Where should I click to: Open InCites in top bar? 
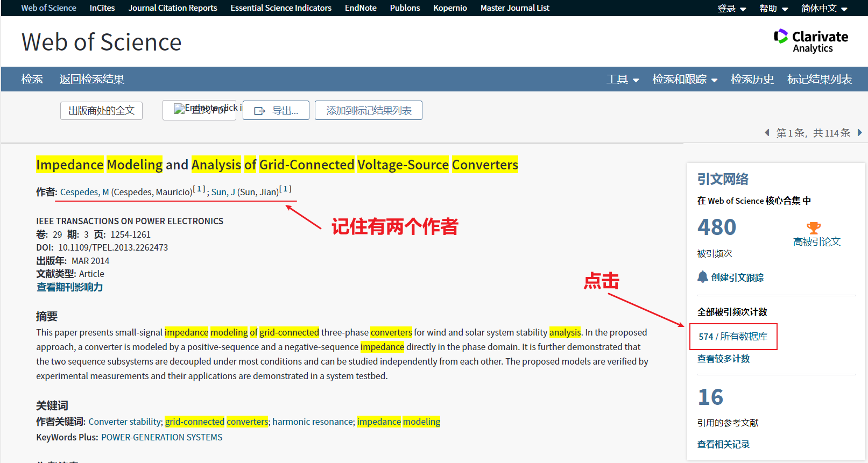coord(102,8)
